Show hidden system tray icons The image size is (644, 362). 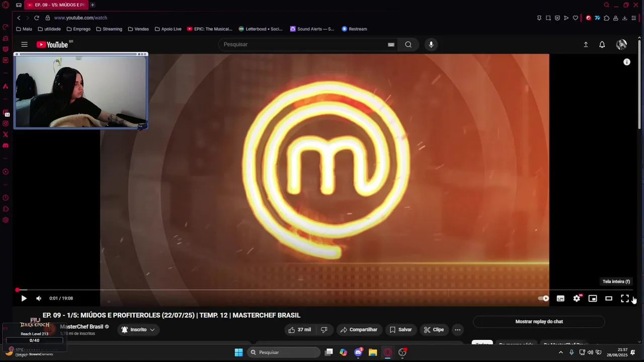(560, 352)
